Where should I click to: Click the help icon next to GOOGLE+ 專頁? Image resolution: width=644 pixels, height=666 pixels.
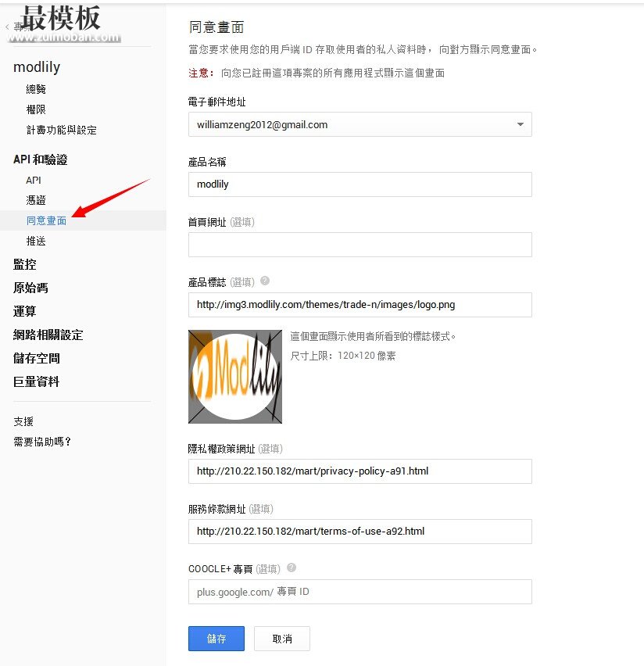[292, 568]
